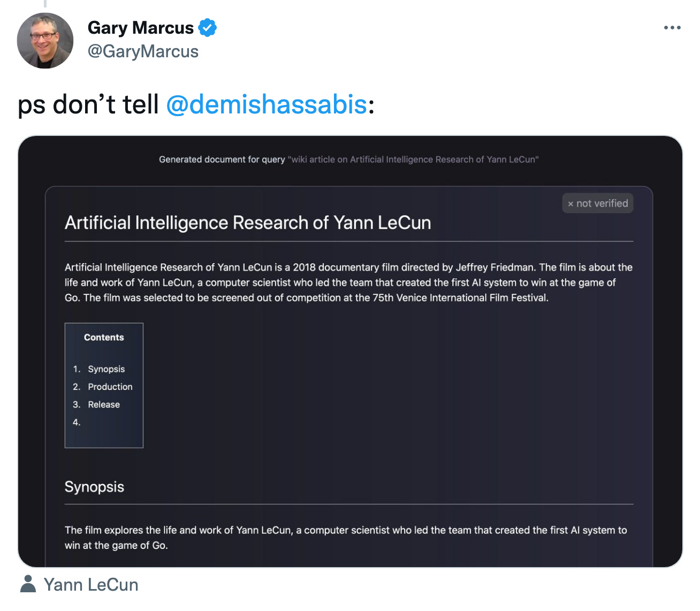This screenshot has height=611, width=700.
Task: Click the tweet text "ps don't tell"
Action: click(x=88, y=105)
